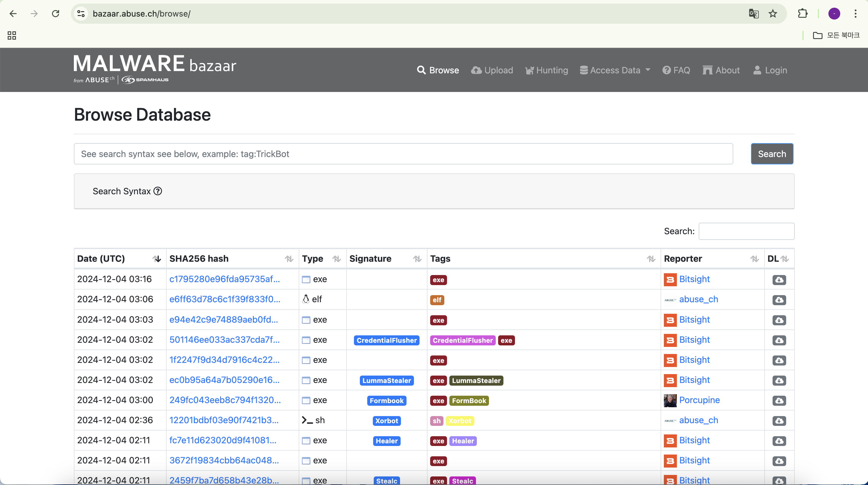Click the Google Translate icon
The width and height of the screenshot is (868, 485).
[753, 14]
